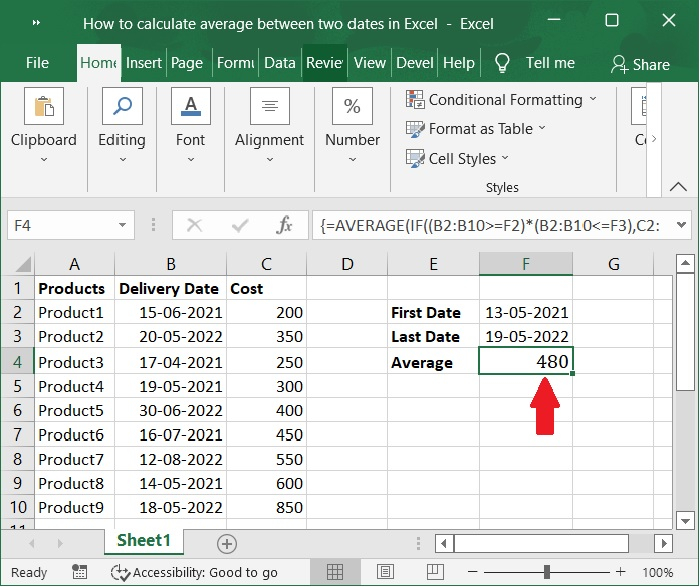
Task: Open the File menu tab
Action: (x=37, y=63)
